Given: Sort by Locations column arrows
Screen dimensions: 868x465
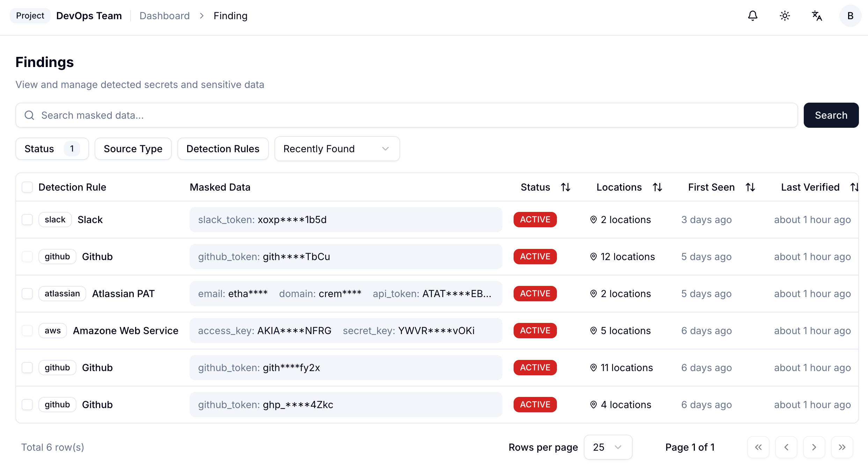Looking at the screenshot, I should [657, 187].
